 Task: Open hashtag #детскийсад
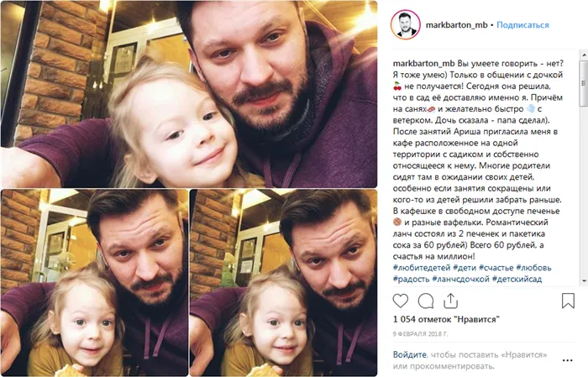517,280
